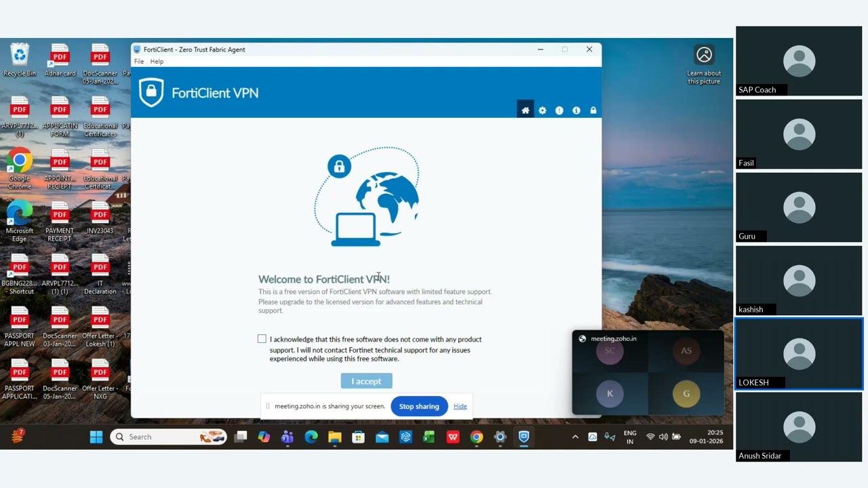The height and width of the screenshot is (488, 868).
Task: Select the Adhar card PDF icon
Action: 60,60
